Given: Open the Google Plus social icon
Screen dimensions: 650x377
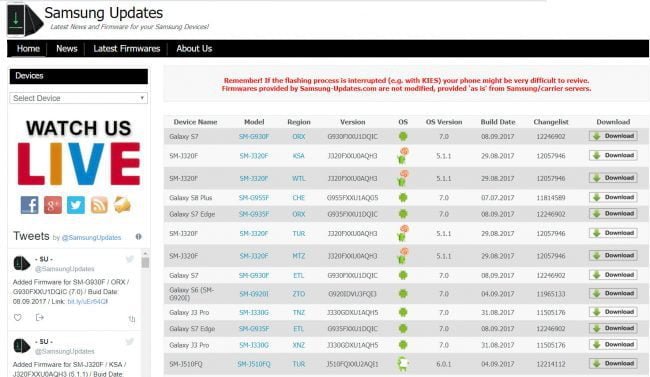Looking at the screenshot, I should (53, 205).
